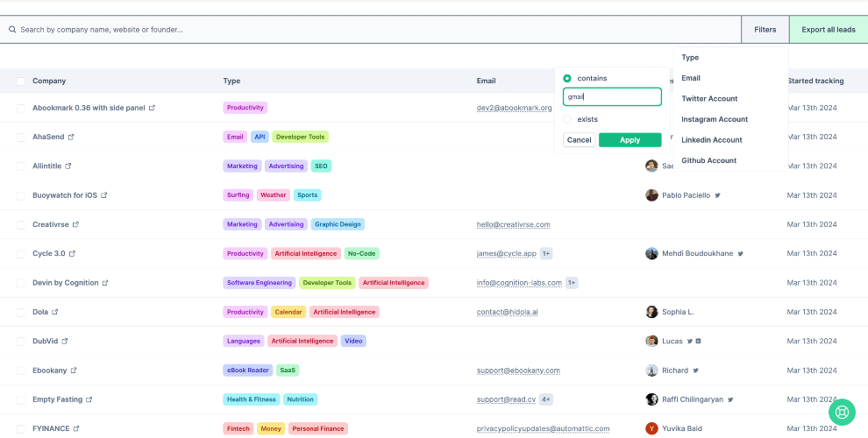Click Pablo Paciello's avatar

click(x=651, y=195)
